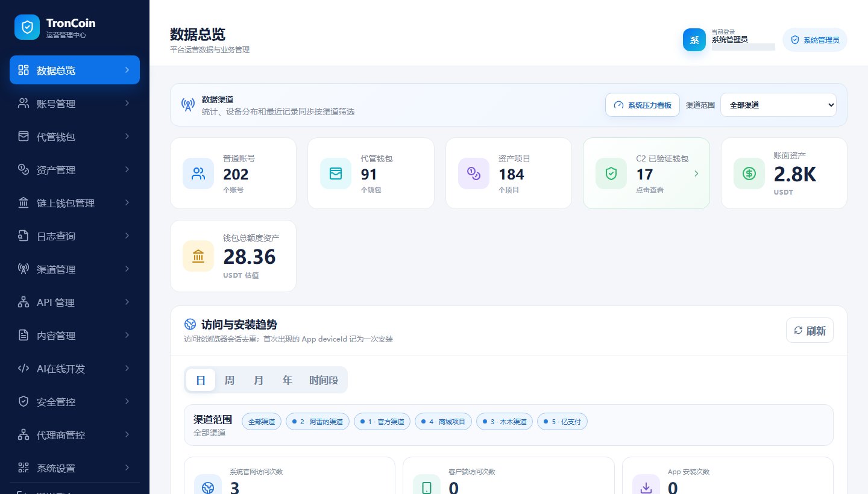The image size is (868, 494).
Task: Click the AI在线开发 code icon
Action: (x=24, y=368)
